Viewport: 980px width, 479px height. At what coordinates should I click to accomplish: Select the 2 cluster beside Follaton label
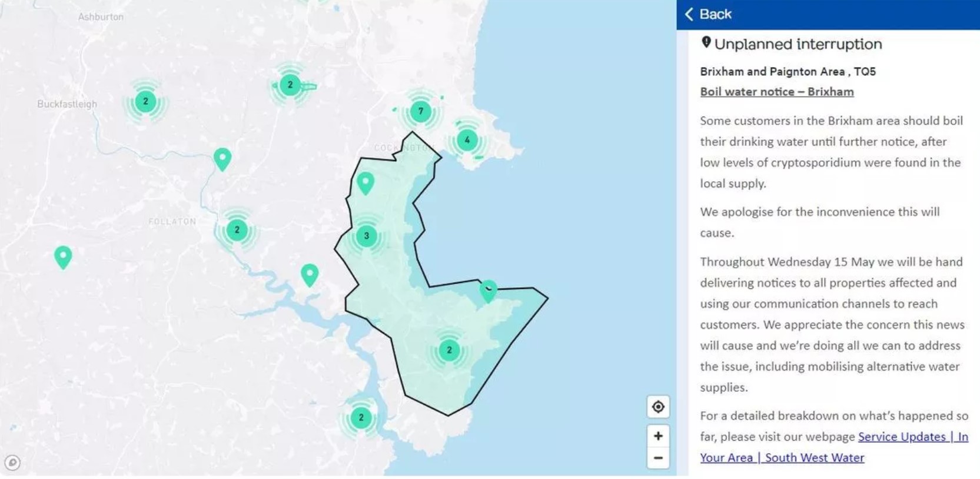[x=237, y=229]
